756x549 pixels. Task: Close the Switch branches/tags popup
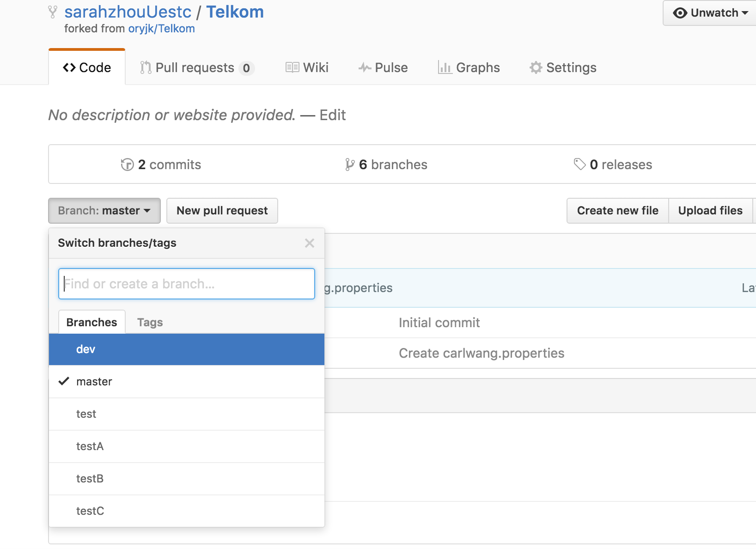(x=310, y=243)
